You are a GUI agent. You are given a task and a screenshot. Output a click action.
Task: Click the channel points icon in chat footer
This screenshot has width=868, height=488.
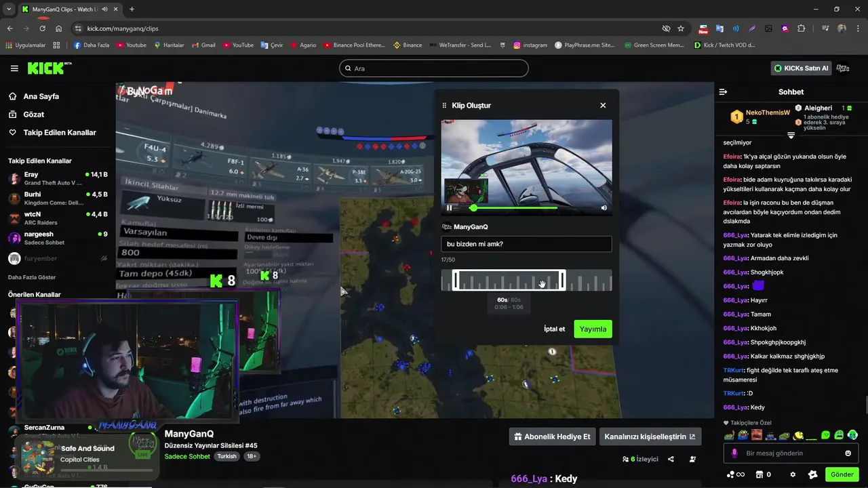(x=735, y=474)
